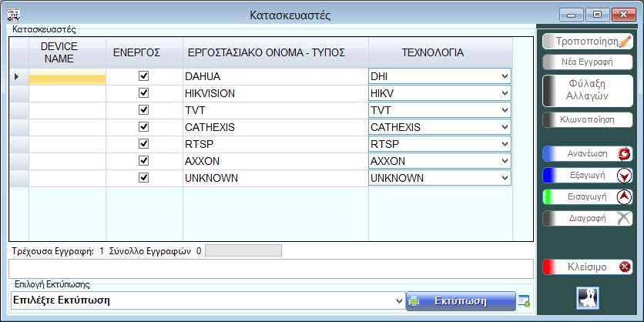Click the DEVICE NAME column header
This screenshot has width=644, height=322.
pyautogui.click(x=66, y=52)
